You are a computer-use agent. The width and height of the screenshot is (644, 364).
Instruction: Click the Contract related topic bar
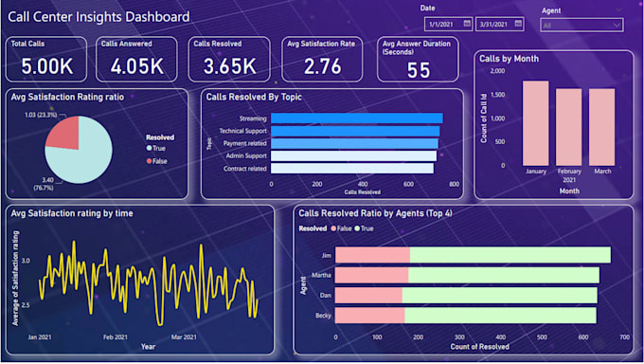(x=352, y=169)
